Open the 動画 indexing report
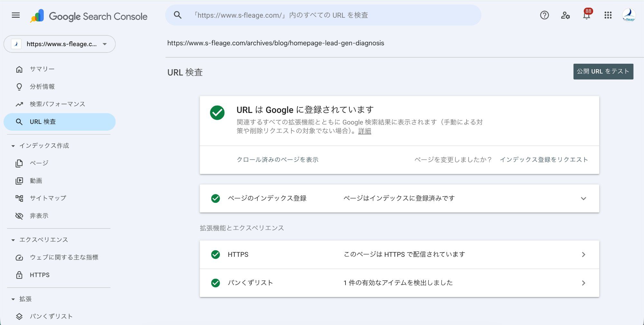 (x=36, y=181)
